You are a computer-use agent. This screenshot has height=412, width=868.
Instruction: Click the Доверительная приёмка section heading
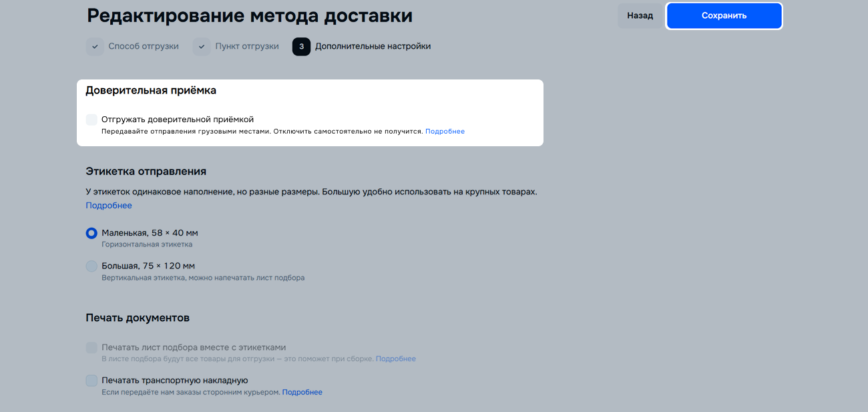151,90
